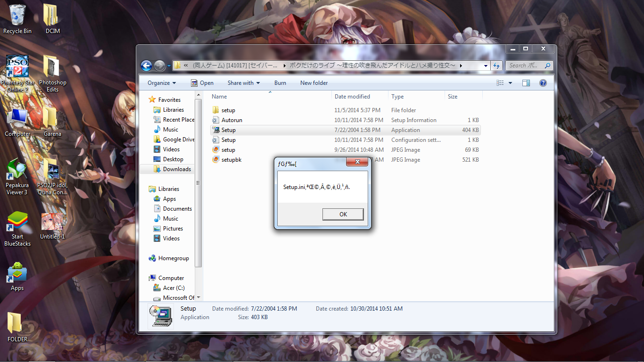644x362 pixels.
Task: Open the DCIM folder on desktop
Action: [x=52, y=19]
